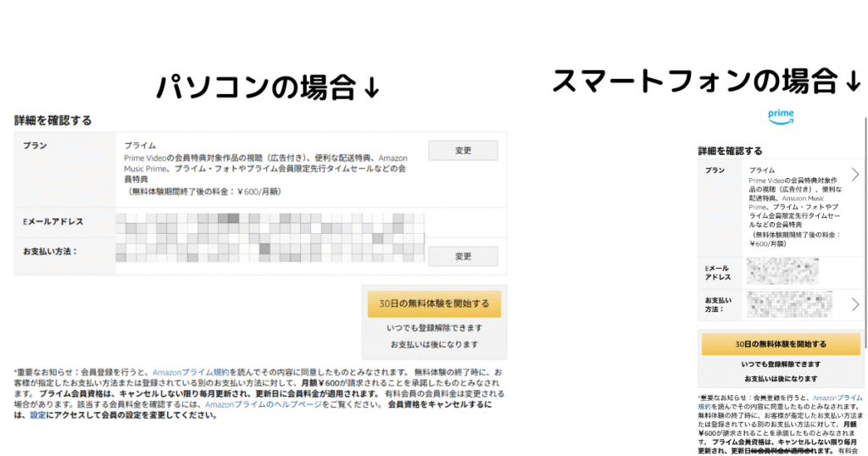Viewport: 868px width, 456px height.
Task: Open Amazonプライムのヘルプページ link
Action: tap(263, 404)
